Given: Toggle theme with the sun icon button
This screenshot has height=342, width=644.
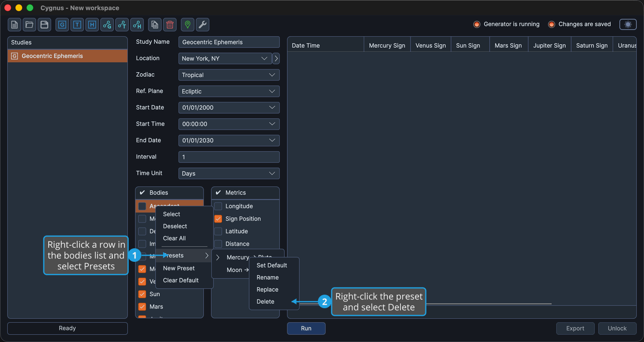Looking at the screenshot, I should pyautogui.click(x=628, y=24).
